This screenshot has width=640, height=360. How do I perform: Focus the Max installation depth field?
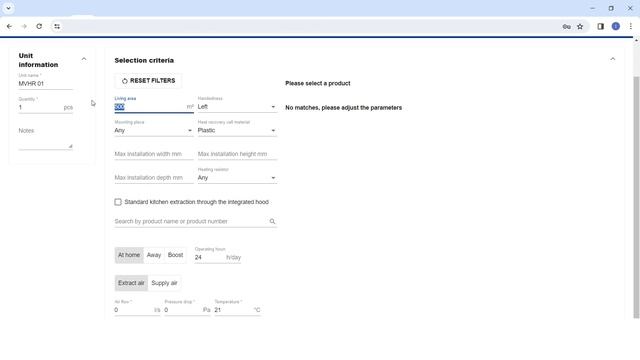click(153, 178)
